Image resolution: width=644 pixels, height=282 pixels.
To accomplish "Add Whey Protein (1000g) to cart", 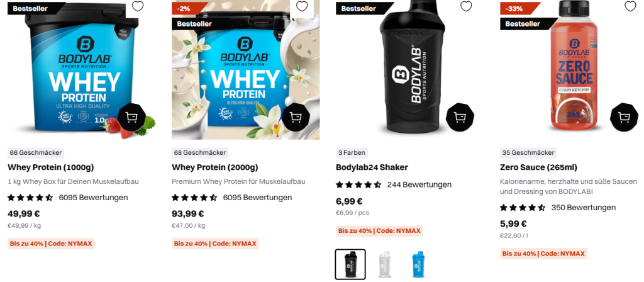I will pos(132,118).
